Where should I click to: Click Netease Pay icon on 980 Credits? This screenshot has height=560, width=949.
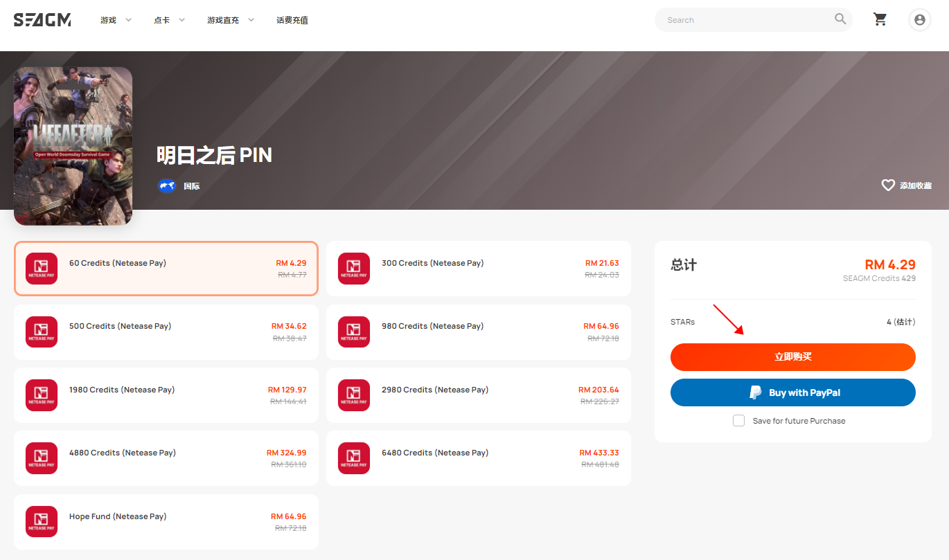354,332
